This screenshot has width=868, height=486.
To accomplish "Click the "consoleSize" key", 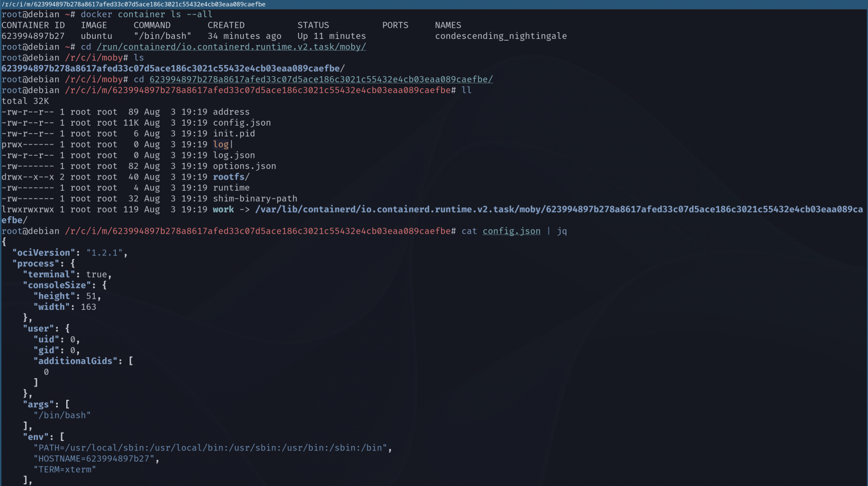I will (x=57, y=285).
